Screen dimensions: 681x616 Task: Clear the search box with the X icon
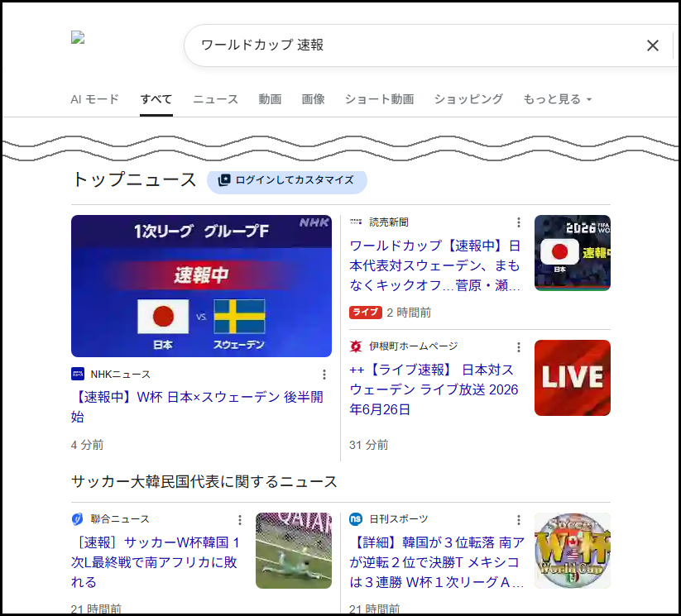coord(652,45)
